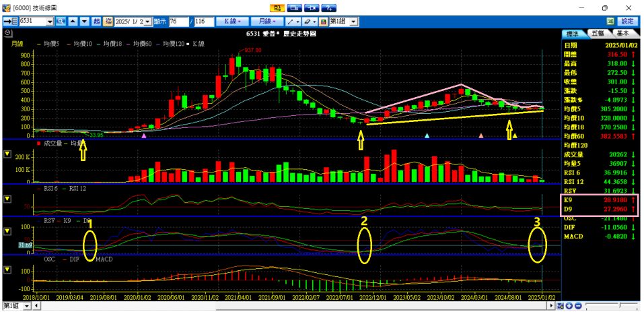Click the stock search magnifier icon
Screen dimensions: 644x312
pyautogui.click(x=61, y=22)
